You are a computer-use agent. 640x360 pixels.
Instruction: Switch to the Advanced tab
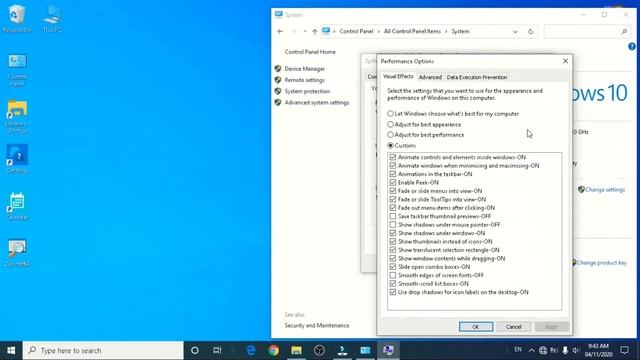(x=430, y=77)
